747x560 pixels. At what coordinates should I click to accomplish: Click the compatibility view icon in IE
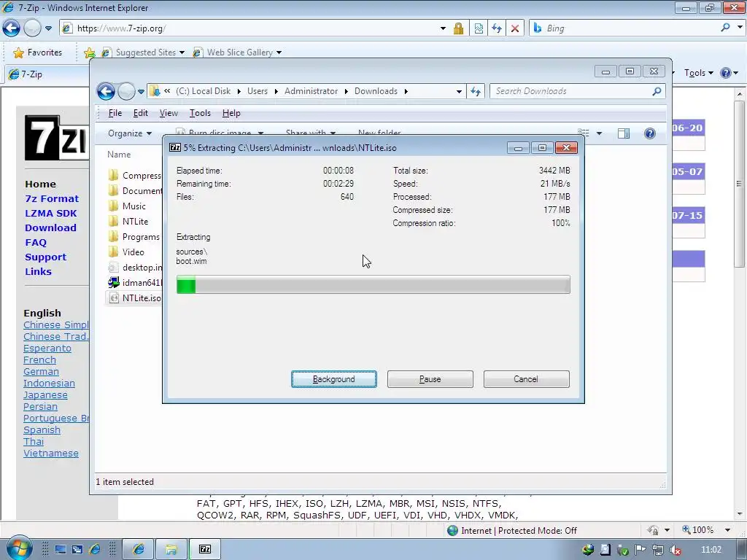[x=479, y=28]
